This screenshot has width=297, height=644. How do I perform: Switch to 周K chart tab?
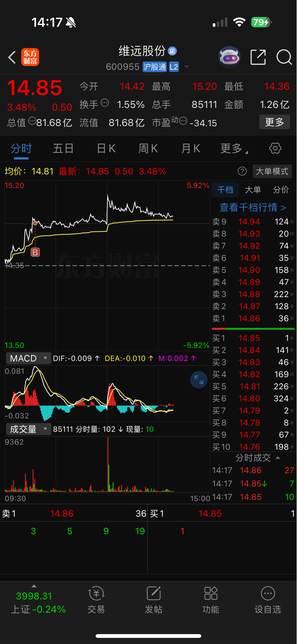[148, 148]
